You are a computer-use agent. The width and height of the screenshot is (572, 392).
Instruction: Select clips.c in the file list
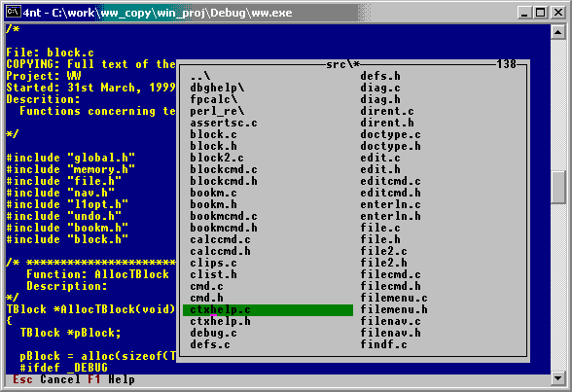tap(213, 263)
